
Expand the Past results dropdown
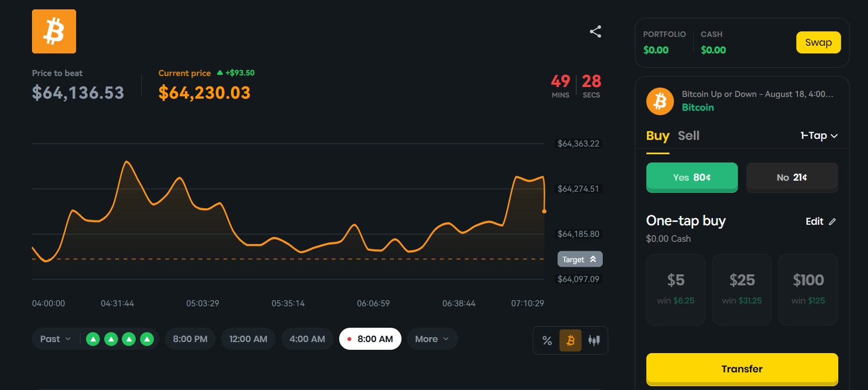[56, 339]
